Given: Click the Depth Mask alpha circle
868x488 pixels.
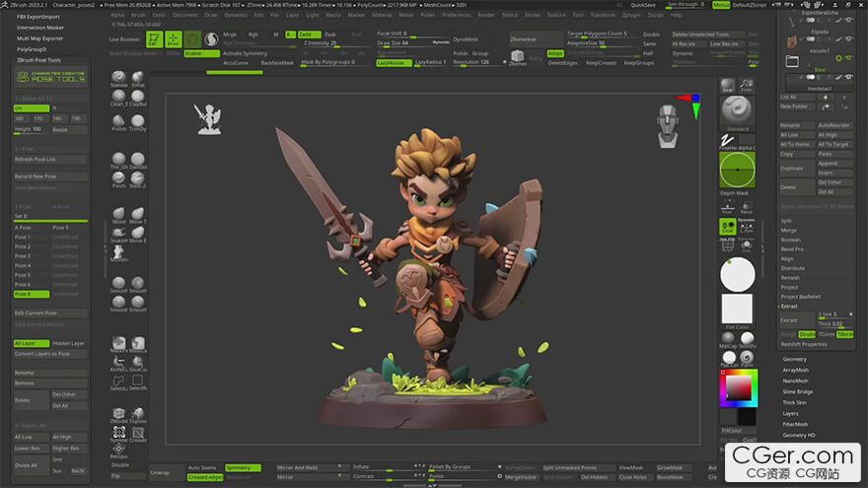Looking at the screenshot, I should coord(737,170).
